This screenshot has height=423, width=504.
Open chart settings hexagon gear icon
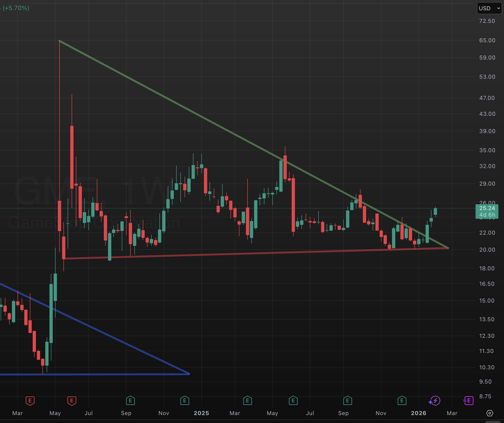pos(490,413)
